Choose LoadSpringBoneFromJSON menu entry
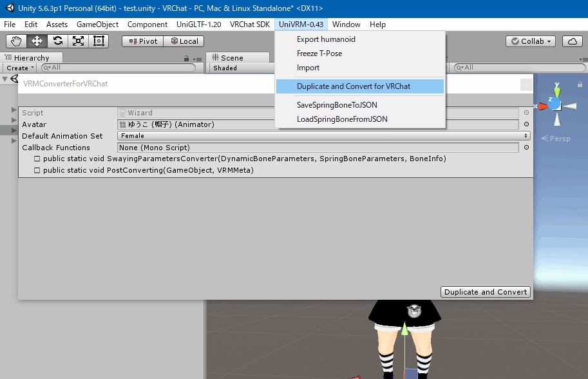This screenshot has height=379, width=588. click(x=360, y=119)
